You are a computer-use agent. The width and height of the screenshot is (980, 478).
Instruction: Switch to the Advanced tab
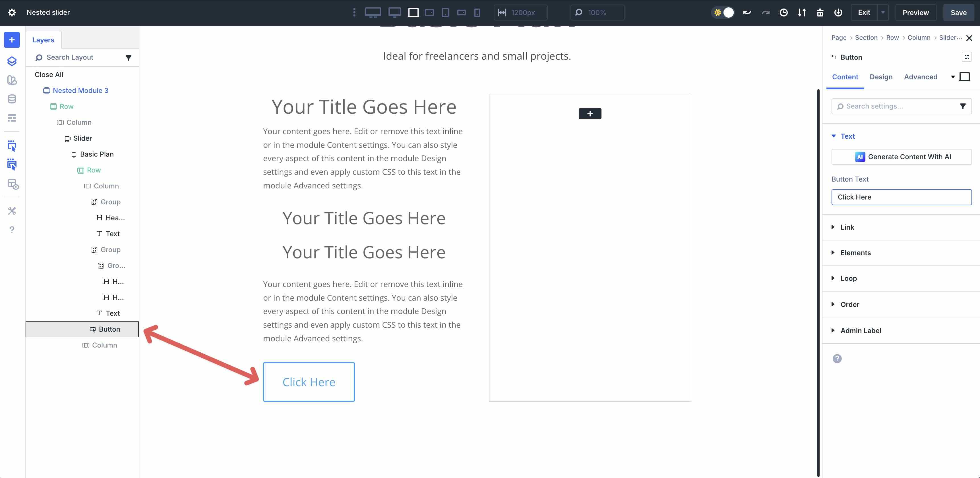coord(921,77)
